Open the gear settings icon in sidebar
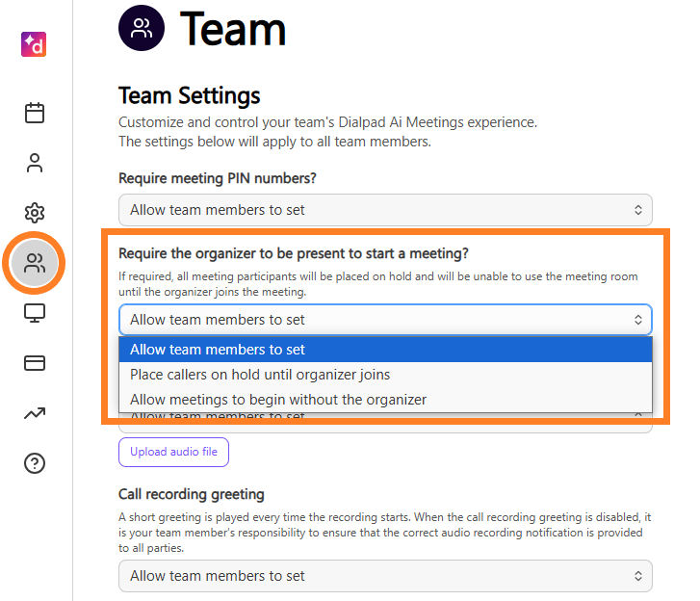The image size is (700, 601). [x=35, y=213]
